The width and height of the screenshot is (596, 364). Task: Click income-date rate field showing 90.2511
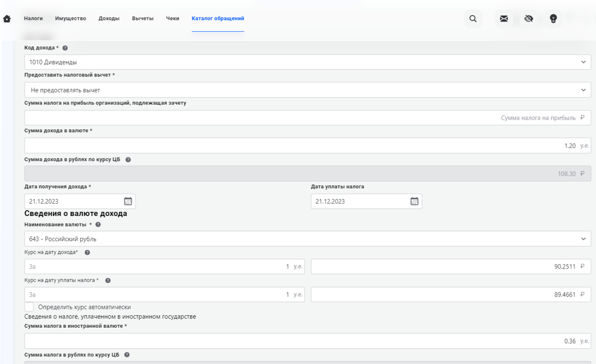451,267
